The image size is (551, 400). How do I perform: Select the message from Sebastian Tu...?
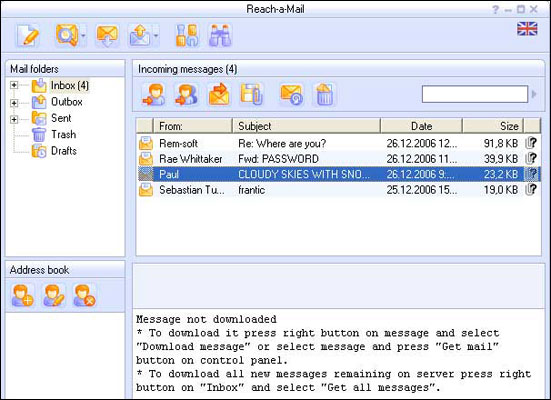pyautogui.click(x=338, y=190)
